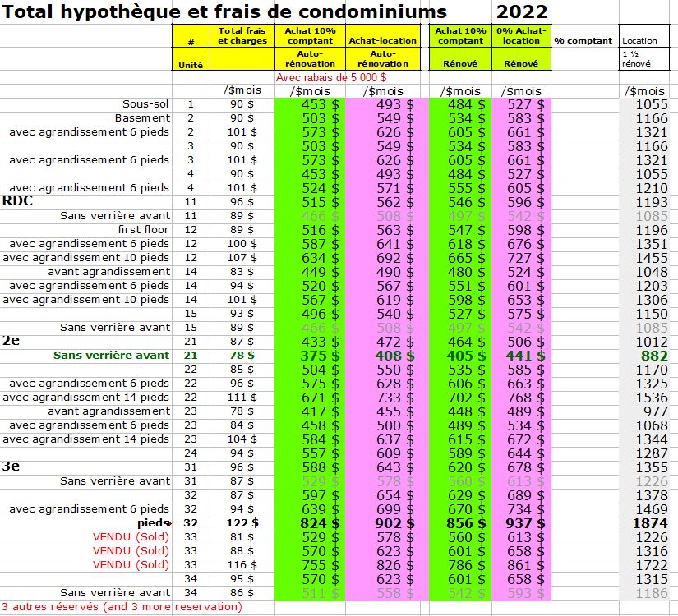Screen dimensions: 678x616
Task: Select the '1378' location value
Action: (x=652, y=495)
